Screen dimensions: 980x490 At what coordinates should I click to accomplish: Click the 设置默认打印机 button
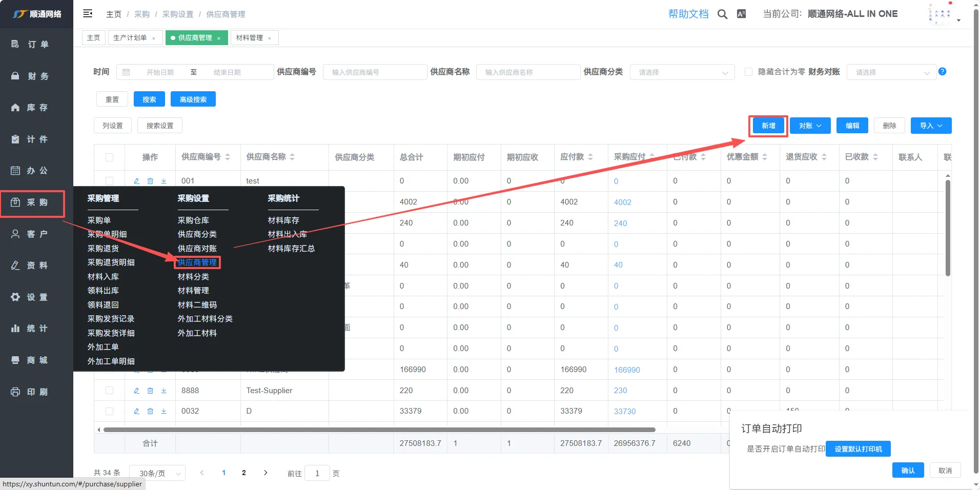tap(858, 449)
